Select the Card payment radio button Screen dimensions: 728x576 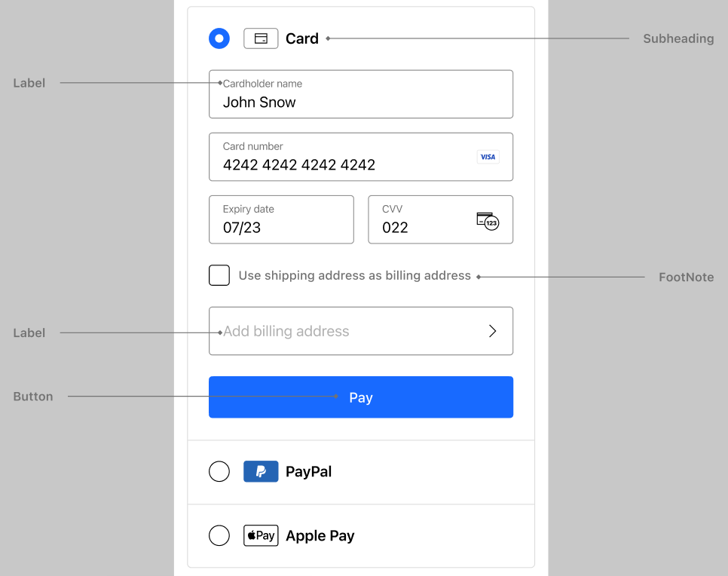[219, 38]
